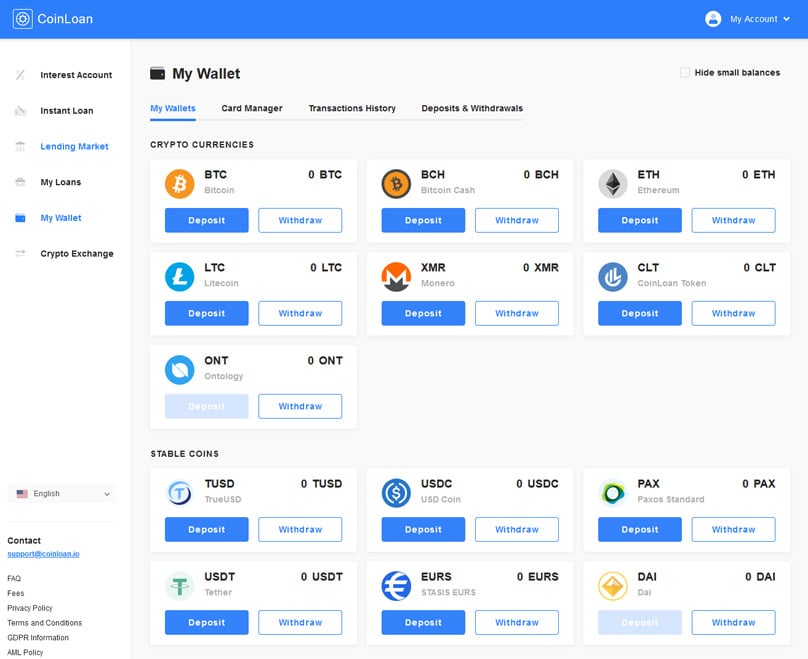Open the English language dropdown
The image size is (808, 659).
click(62, 494)
